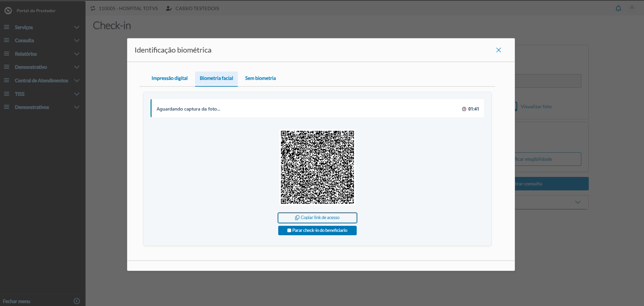
Task: Click the hamburger icon beside Relatórios
Action: (6, 54)
